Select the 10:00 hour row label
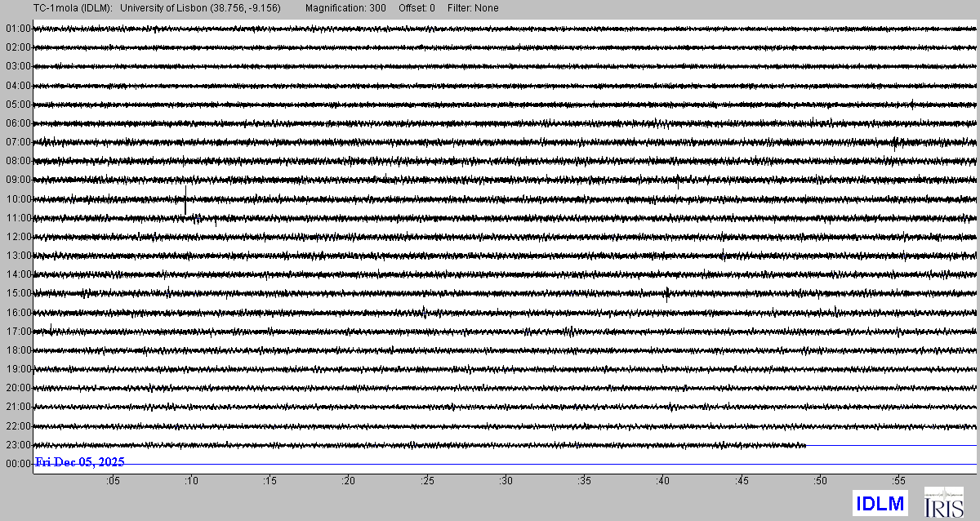980x521 pixels. click(18, 199)
